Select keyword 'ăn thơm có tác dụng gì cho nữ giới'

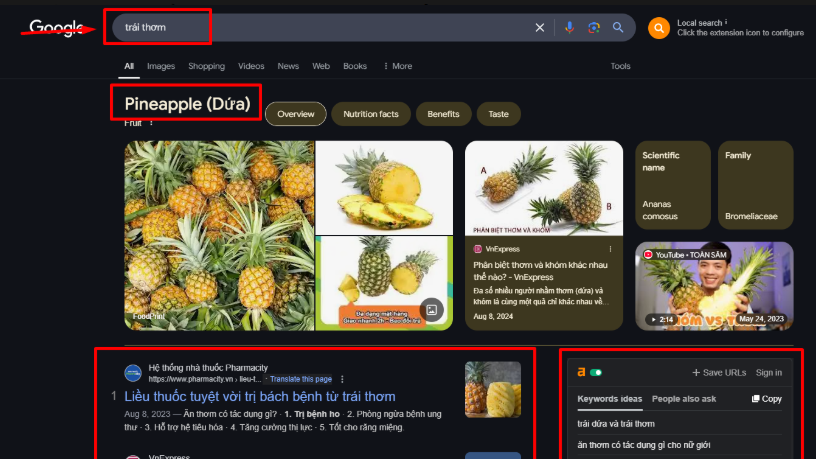[x=644, y=445]
